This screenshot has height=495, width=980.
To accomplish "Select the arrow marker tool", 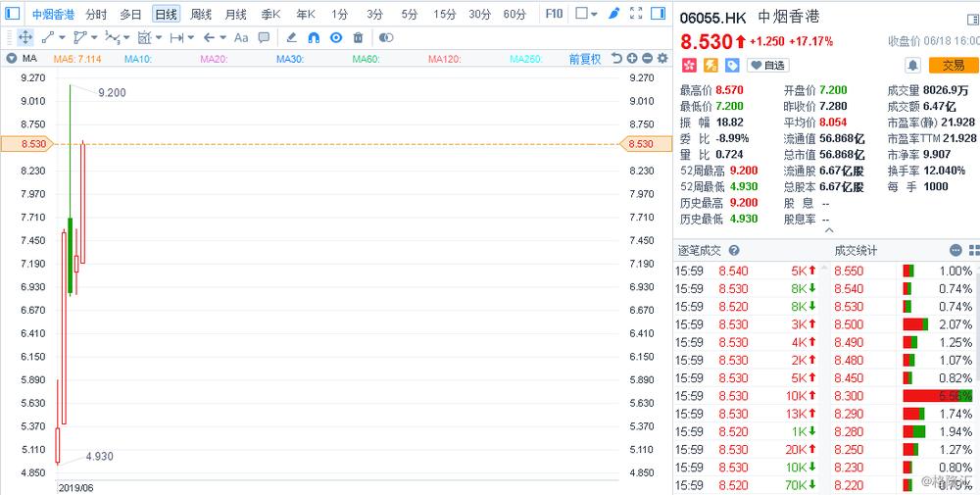I will (x=210, y=37).
